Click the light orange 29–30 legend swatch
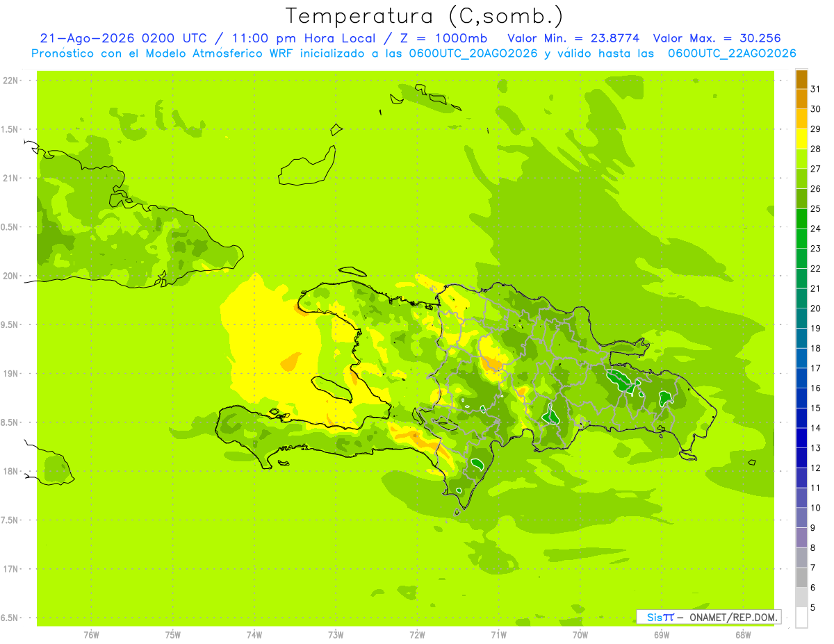This screenshot has height=644, width=834. pos(801,119)
